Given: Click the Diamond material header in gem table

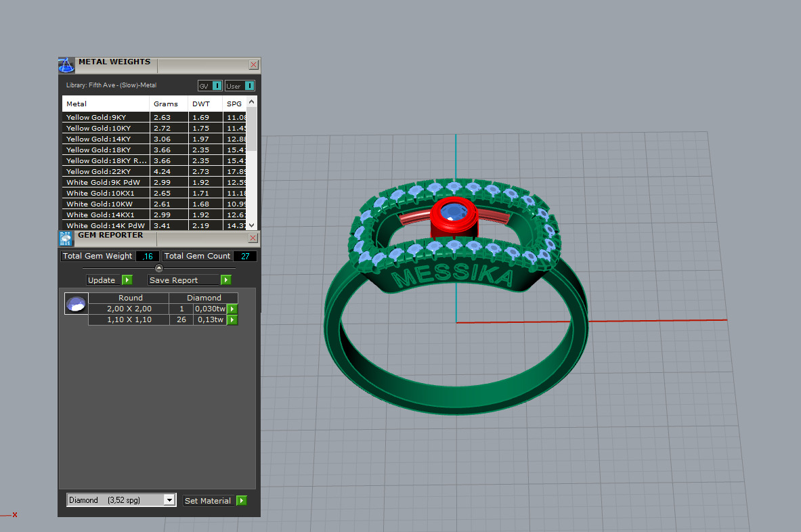Looking at the screenshot, I should [204, 298].
